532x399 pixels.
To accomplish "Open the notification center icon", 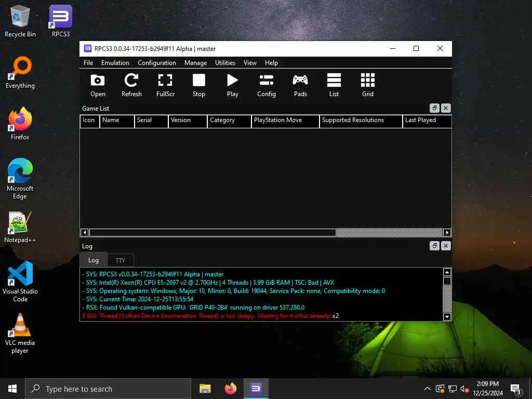I will coord(516,389).
